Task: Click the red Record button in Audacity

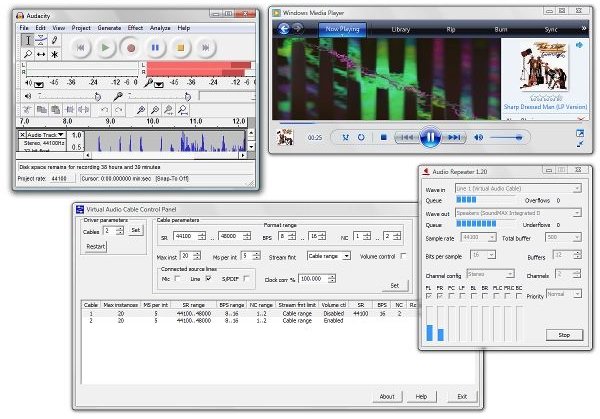Action: [x=131, y=48]
